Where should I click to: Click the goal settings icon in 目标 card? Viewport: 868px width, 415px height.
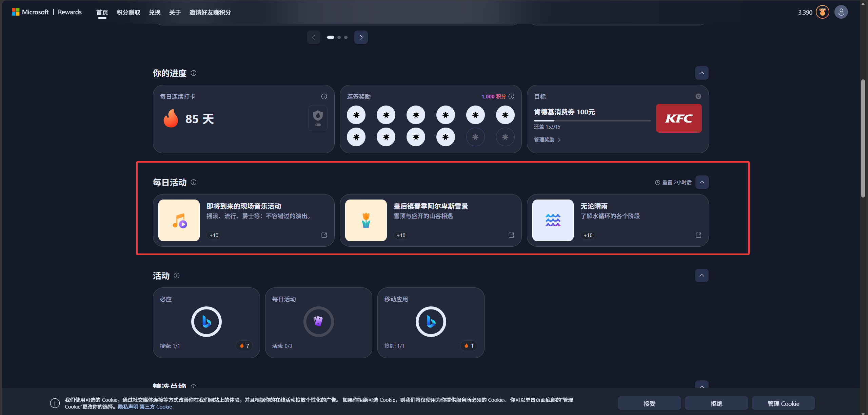pos(698,96)
